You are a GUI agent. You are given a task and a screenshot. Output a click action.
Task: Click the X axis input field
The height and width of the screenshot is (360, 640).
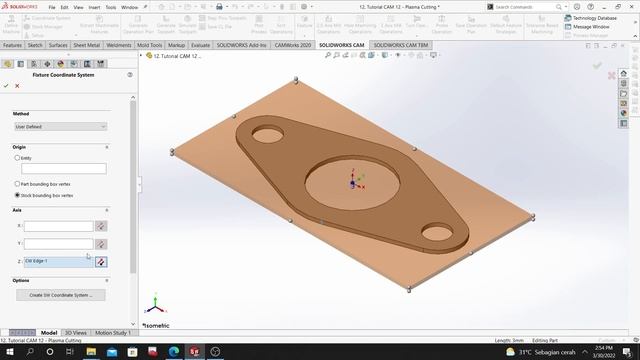coord(58,226)
